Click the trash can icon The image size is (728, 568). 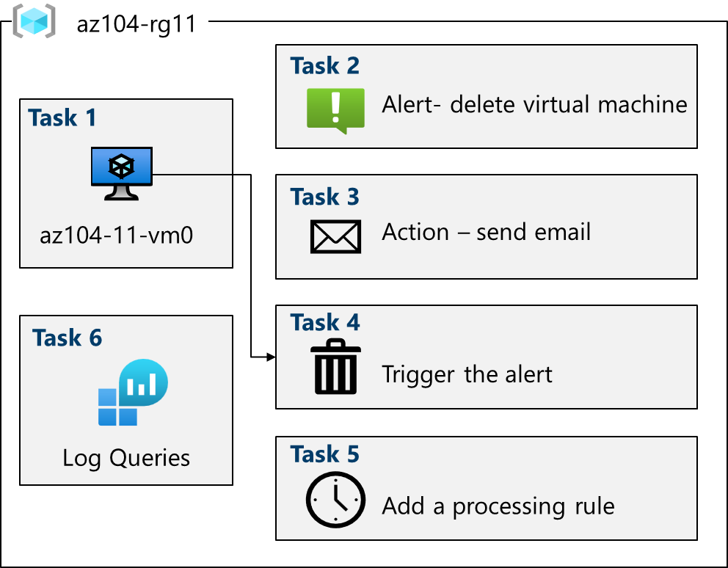(x=335, y=365)
